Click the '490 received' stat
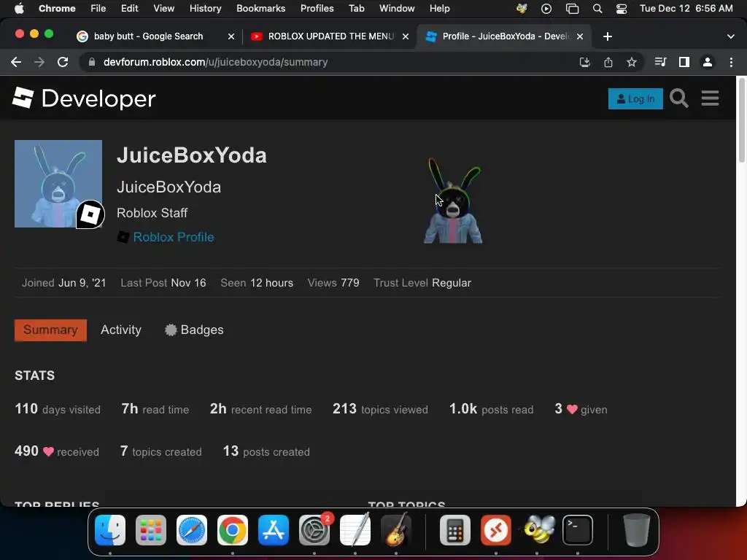This screenshot has width=747, height=560. (x=57, y=451)
